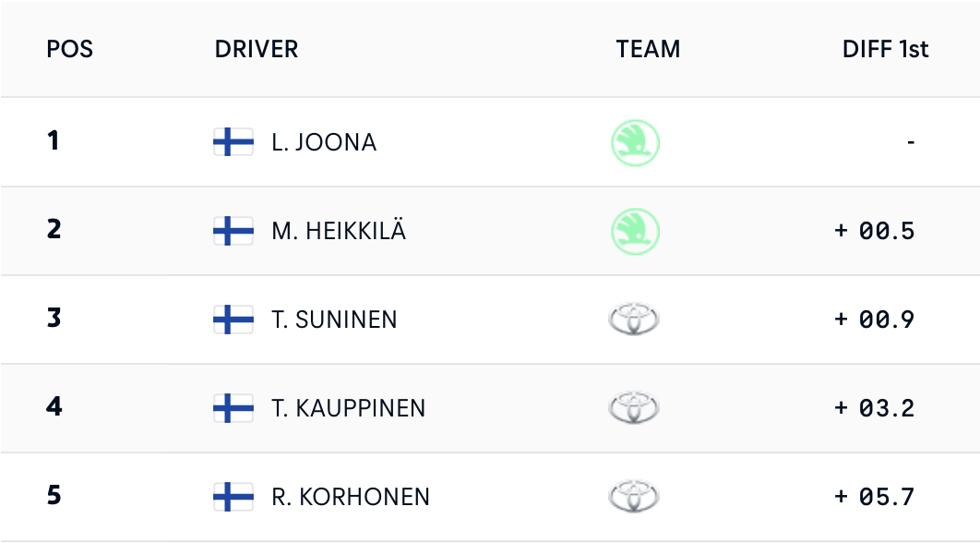The width and height of the screenshot is (980, 543).
Task: Open driver M. HEIKKILÄ
Action: coord(339,231)
